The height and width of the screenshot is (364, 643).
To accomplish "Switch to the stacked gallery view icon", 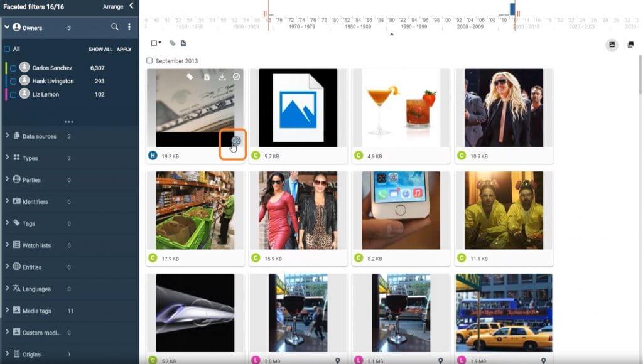I will click(630, 45).
